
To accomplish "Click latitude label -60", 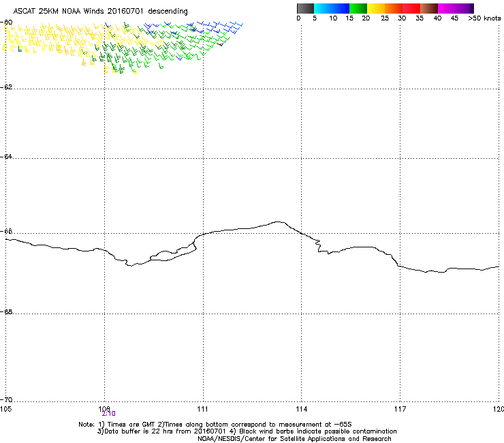I will pos(7,22).
